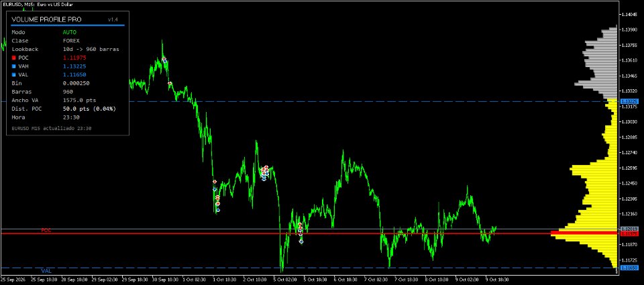Click the '10d -> 960 barras' lookback value
The image size is (644, 285).
[91, 49]
